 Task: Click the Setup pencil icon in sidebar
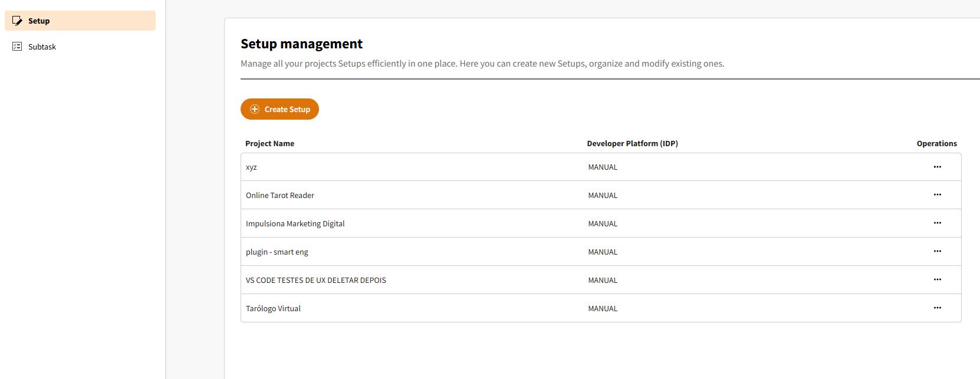click(17, 21)
